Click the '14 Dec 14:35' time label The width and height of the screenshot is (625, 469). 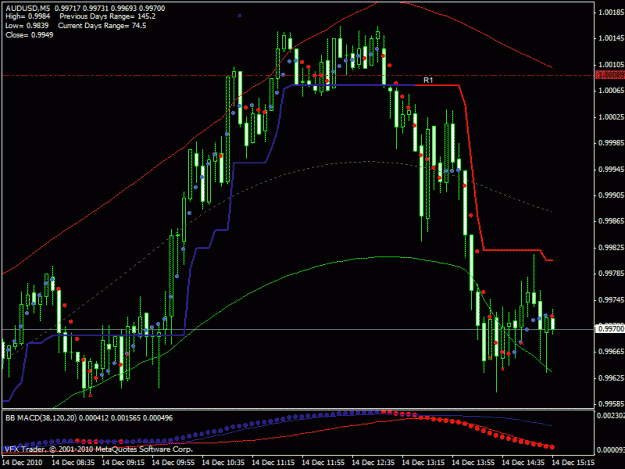pyautogui.click(x=523, y=463)
